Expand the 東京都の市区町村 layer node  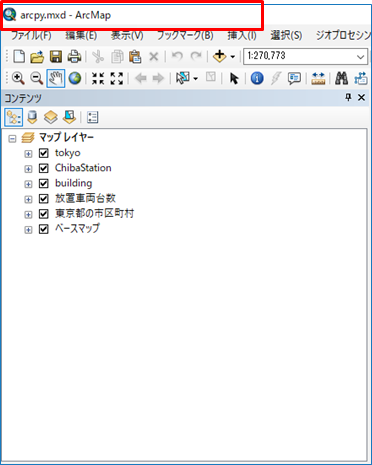[28, 215]
